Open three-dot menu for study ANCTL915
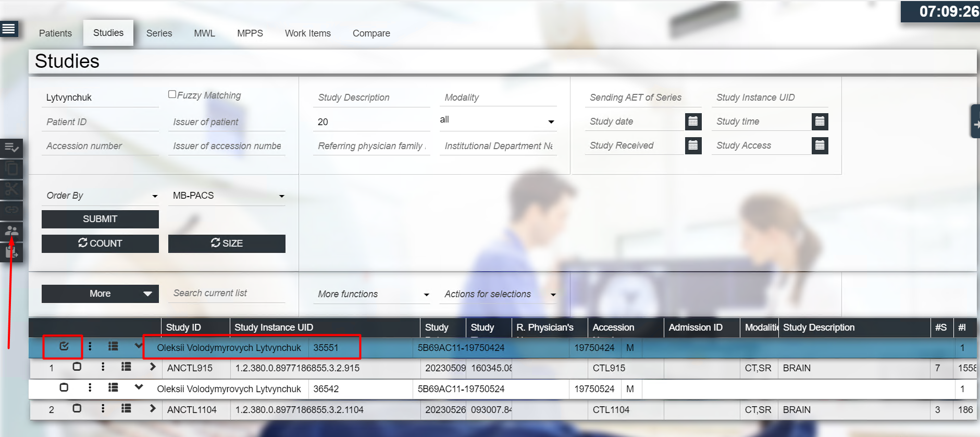Image resolution: width=980 pixels, height=437 pixels. [103, 367]
